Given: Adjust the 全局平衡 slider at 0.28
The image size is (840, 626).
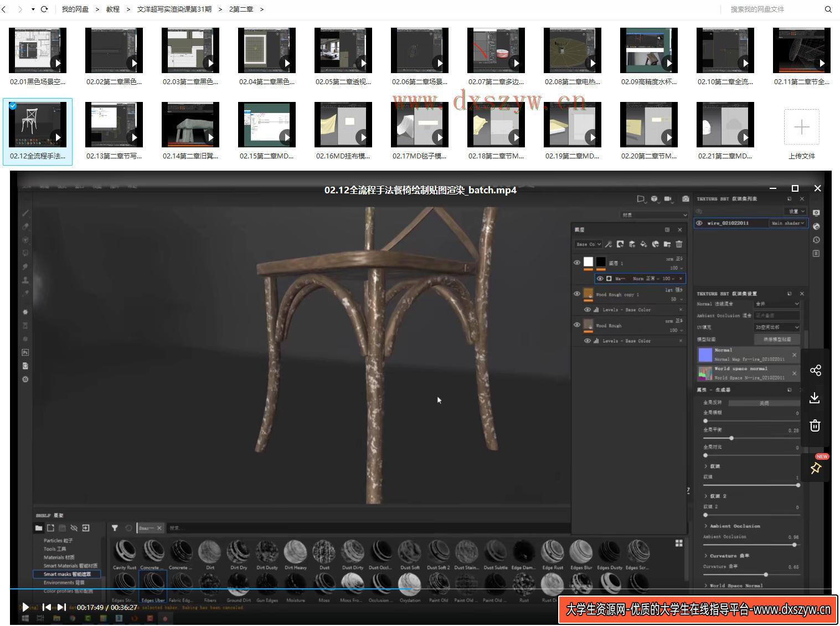Looking at the screenshot, I should (x=731, y=438).
